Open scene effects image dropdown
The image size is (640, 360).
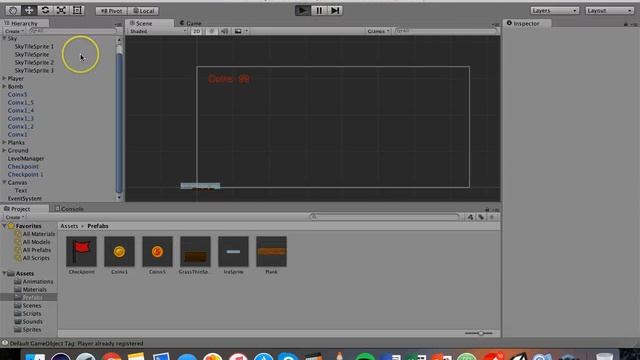click(x=240, y=31)
